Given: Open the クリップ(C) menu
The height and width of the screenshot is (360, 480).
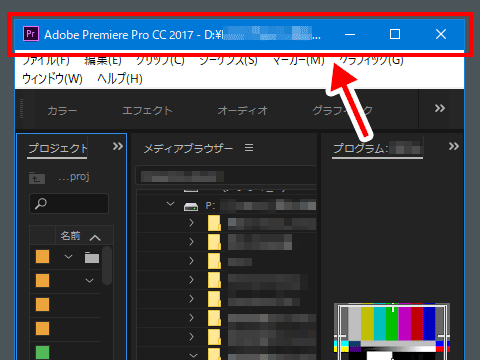Looking at the screenshot, I should [160, 61].
